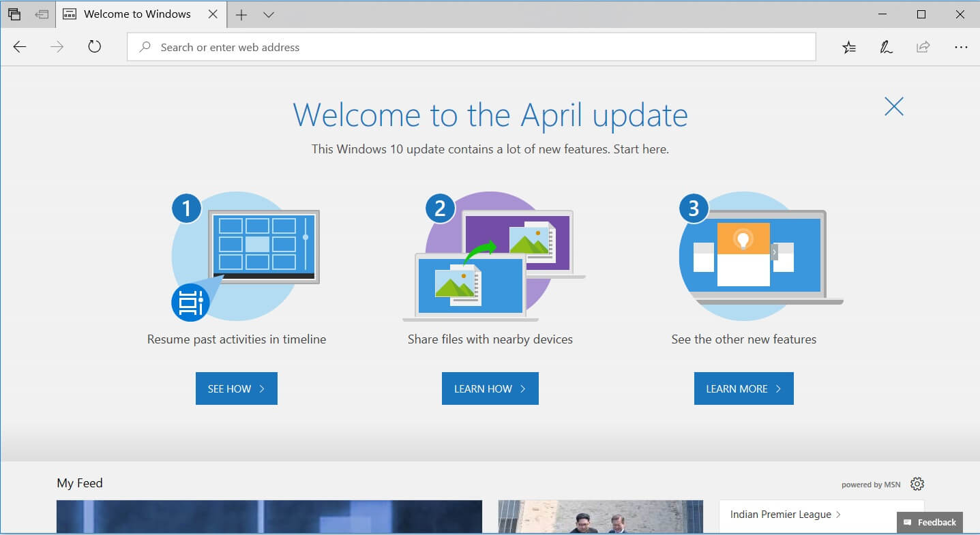Viewport: 980px width, 535px height.
Task: Click the nearby sharing illustration
Action: click(494, 257)
